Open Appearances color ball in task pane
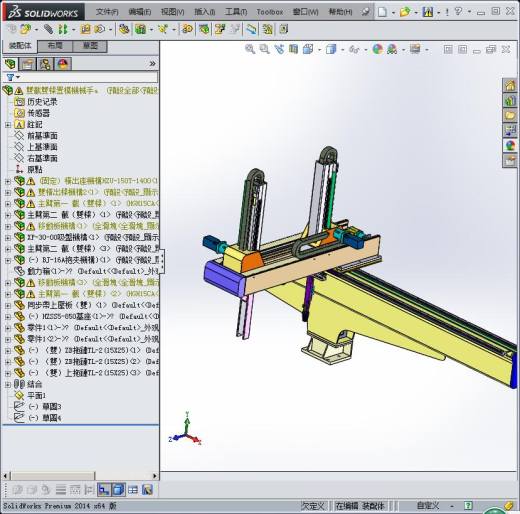 510,146
